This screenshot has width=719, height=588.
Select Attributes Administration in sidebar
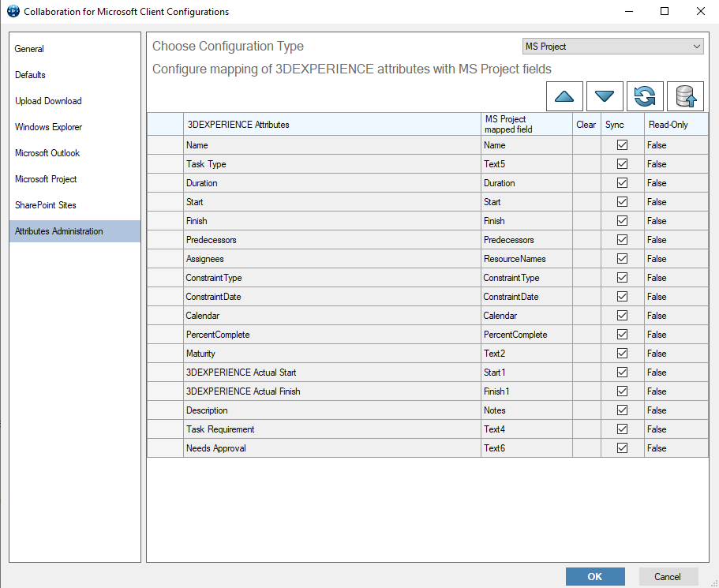coord(75,231)
